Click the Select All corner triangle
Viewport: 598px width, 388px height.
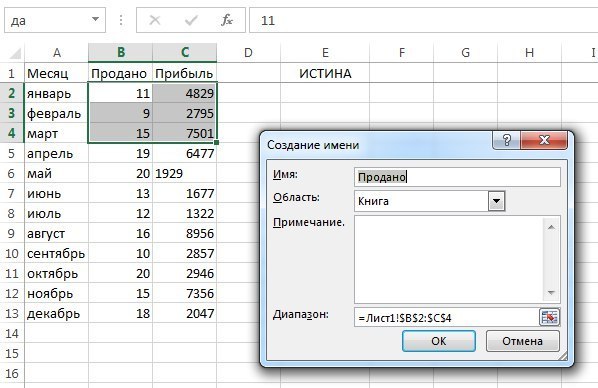tap(15, 53)
